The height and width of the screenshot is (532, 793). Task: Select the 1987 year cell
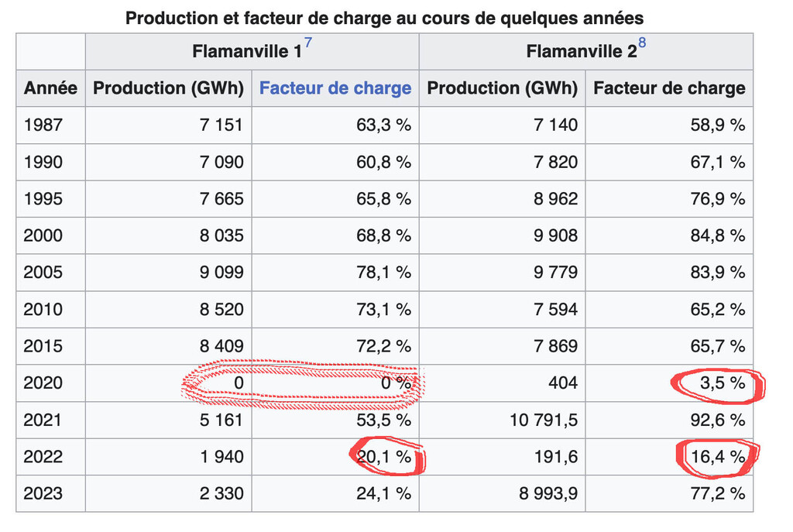pyautogui.click(x=50, y=125)
